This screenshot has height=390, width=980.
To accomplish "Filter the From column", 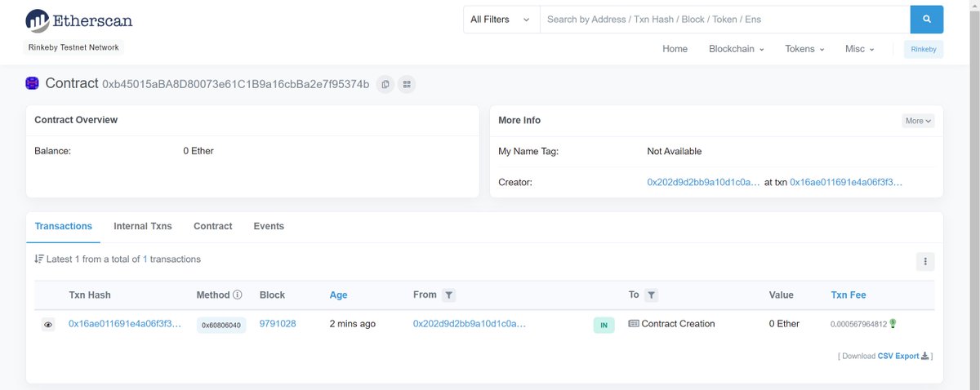I will [x=448, y=295].
